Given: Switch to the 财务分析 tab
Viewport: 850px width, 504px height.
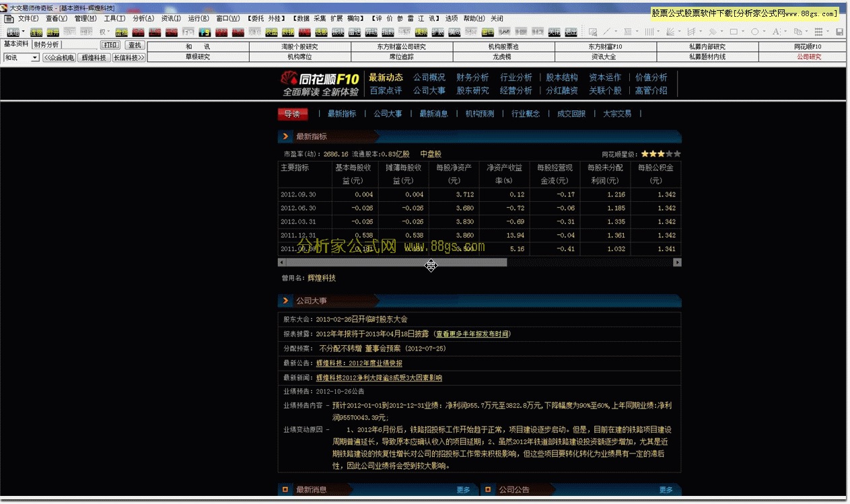Looking at the screenshot, I should [x=46, y=44].
